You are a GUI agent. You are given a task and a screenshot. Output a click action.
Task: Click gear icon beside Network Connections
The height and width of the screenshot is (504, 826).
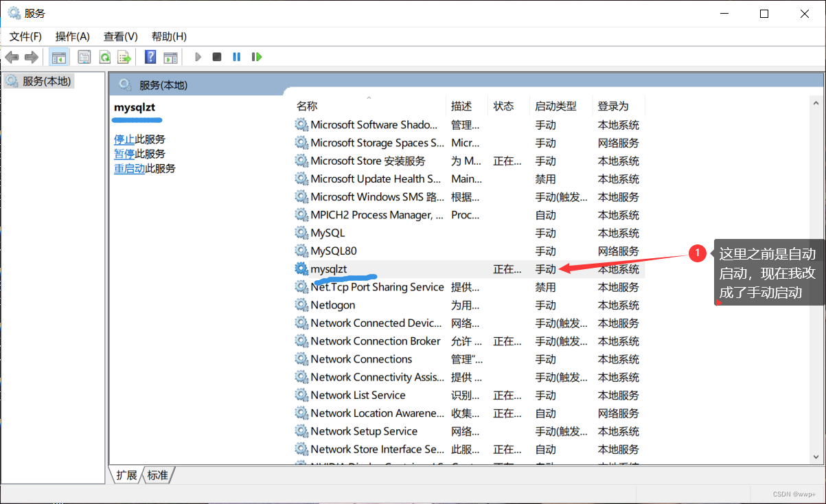click(301, 359)
